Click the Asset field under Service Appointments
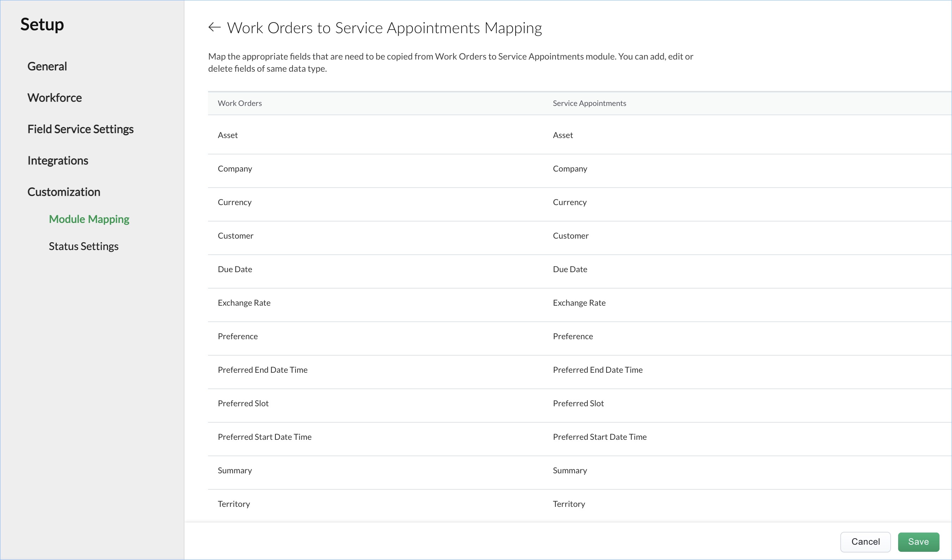The height and width of the screenshot is (560, 952). [563, 135]
